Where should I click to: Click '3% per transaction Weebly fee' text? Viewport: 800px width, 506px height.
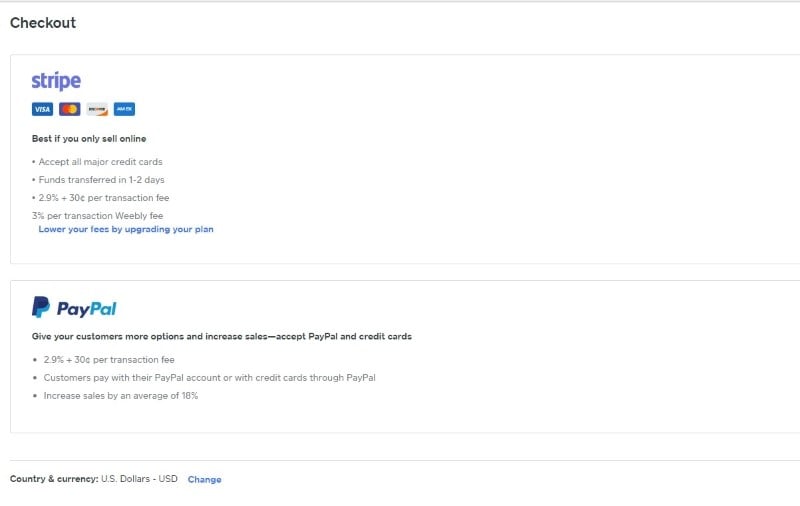(97, 215)
